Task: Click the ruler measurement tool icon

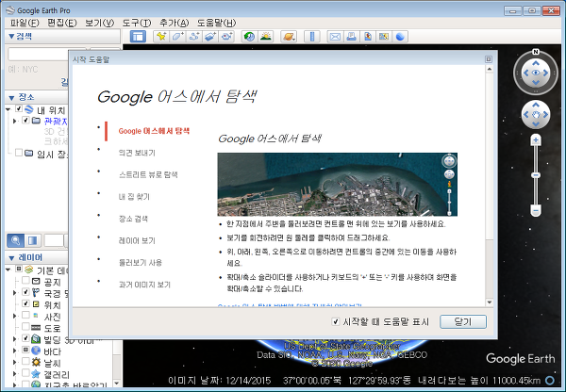Action: (x=312, y=37)
